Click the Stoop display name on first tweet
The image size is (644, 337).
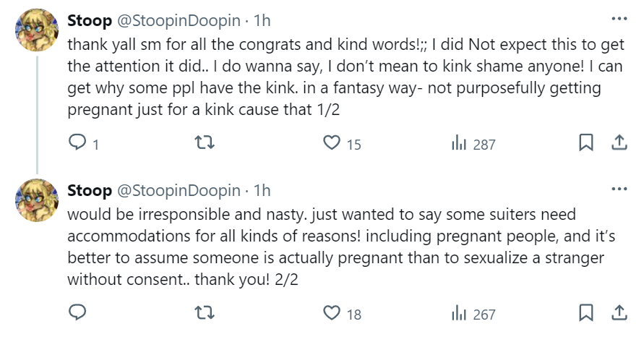89,20
